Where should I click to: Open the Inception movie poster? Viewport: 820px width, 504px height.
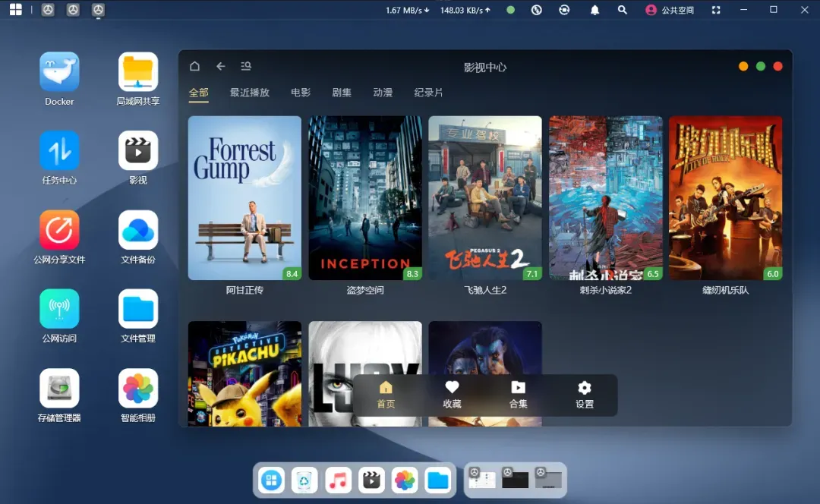point(365,197)
